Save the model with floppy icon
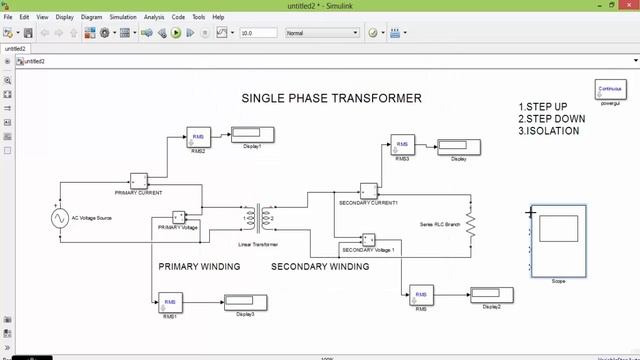The height and width of the screenshot is (360, 640). click(28, 33)
